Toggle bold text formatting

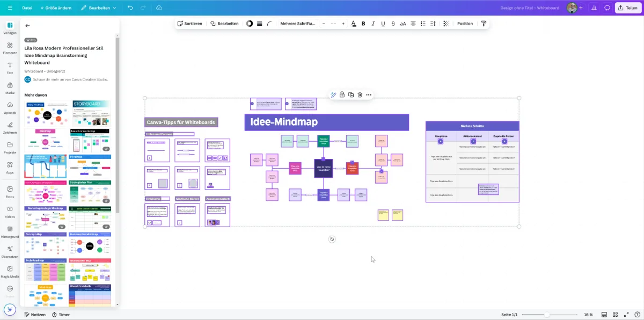363,24
